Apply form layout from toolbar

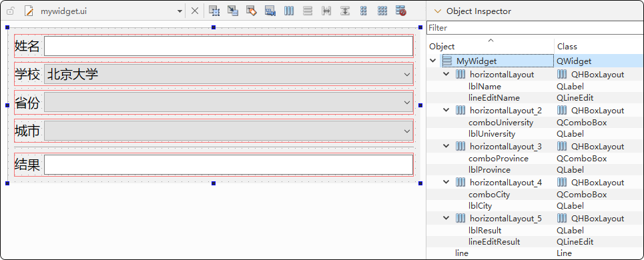click(x=364, y=11)
